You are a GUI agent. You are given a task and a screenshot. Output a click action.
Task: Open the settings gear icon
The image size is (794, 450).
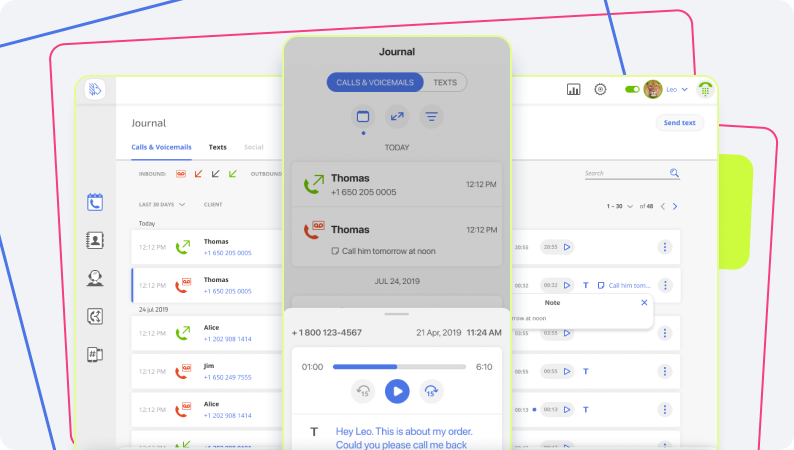click(600, 89)
